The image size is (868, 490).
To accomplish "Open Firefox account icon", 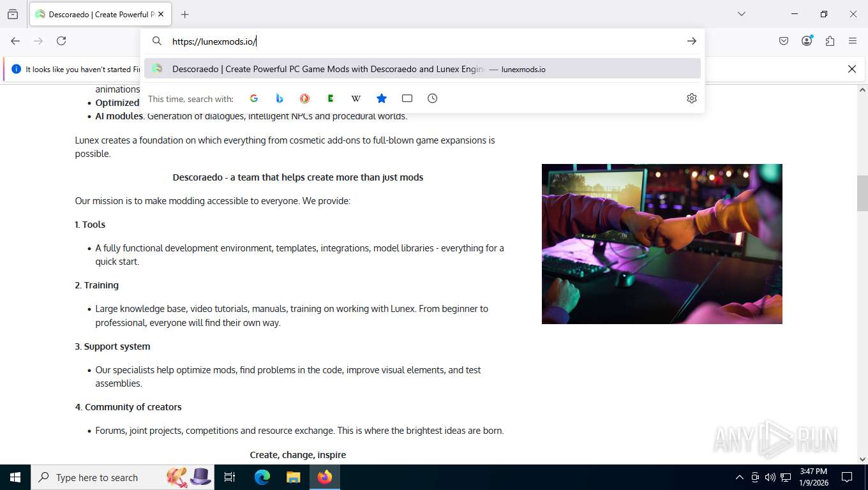I will [807, 41].
